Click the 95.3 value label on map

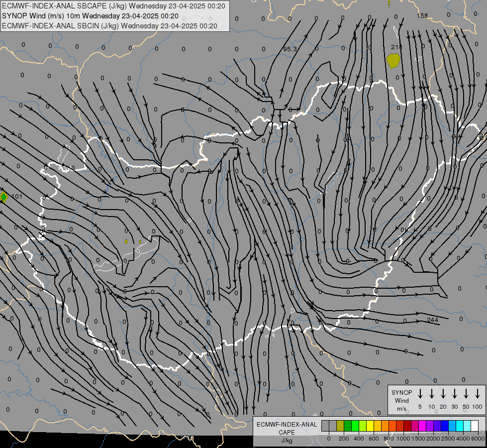[x=290, y=49]
